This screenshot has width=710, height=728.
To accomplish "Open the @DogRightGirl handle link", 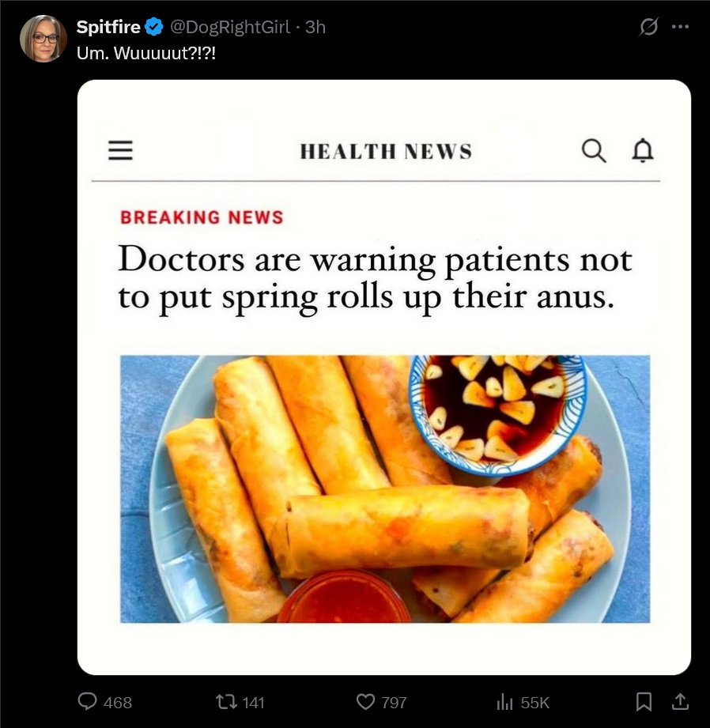I will point(230,27).
